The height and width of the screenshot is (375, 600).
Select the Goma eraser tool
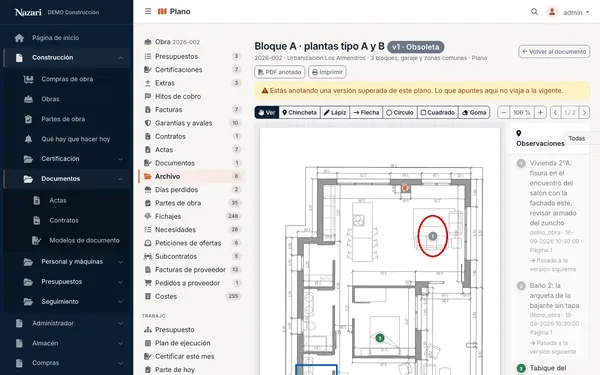tap(474, 112)
